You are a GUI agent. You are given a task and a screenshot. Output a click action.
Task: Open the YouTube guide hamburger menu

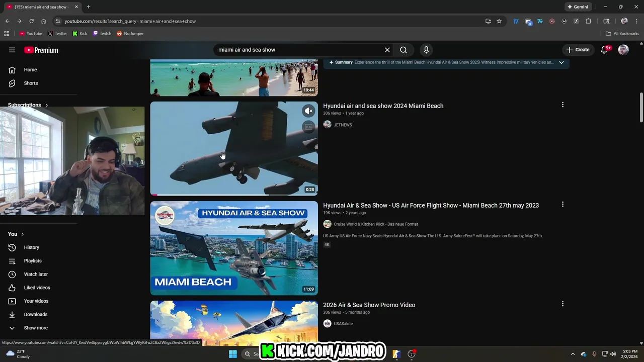12,50
